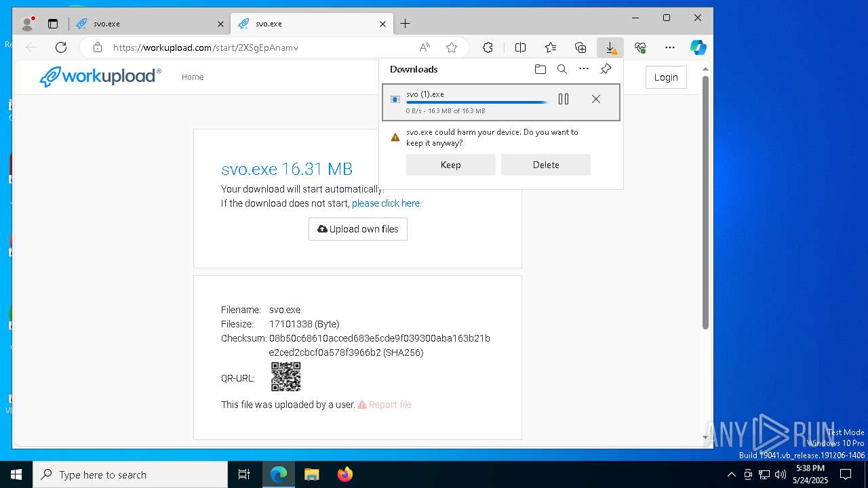Search downloads in Downloads panel
The width and height of the screenshot is (868, 488).
click(x=562, y=69)
